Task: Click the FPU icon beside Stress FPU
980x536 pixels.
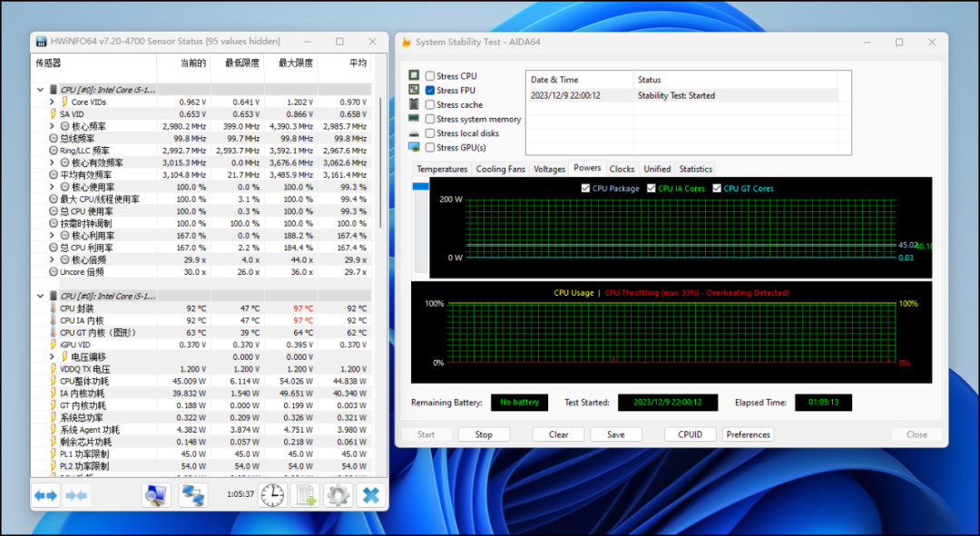Action: (x=414, y=90)
